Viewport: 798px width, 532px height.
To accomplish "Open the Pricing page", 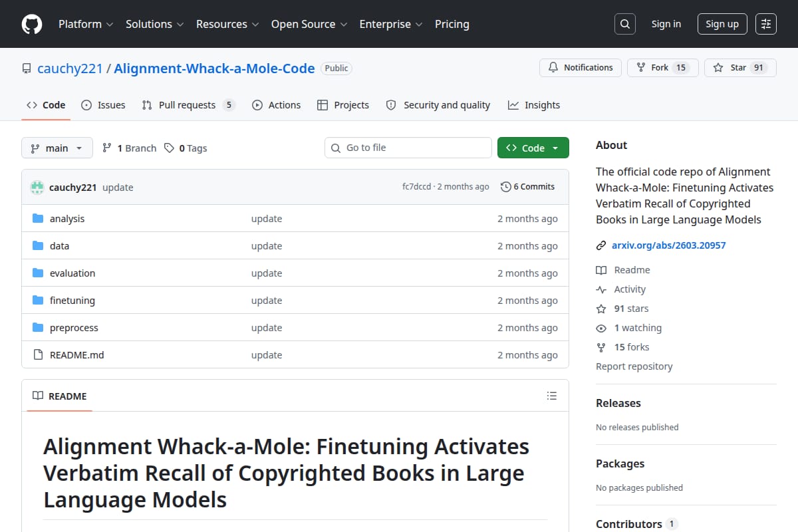I will coord(452,24).
